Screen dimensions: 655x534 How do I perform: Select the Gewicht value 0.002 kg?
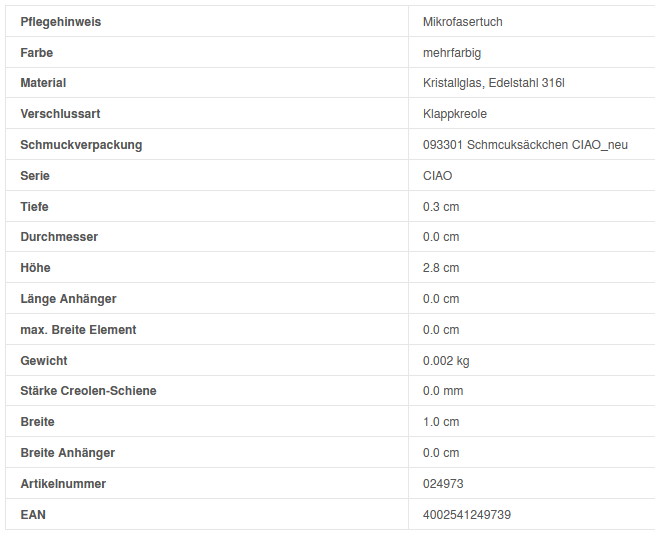(446, 361)
